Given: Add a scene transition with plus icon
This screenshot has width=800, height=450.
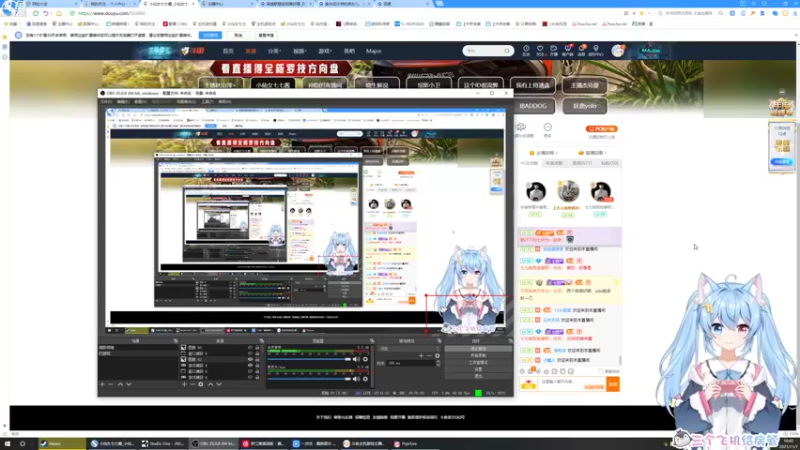Looking at the screenshot, I should point(421,356).
